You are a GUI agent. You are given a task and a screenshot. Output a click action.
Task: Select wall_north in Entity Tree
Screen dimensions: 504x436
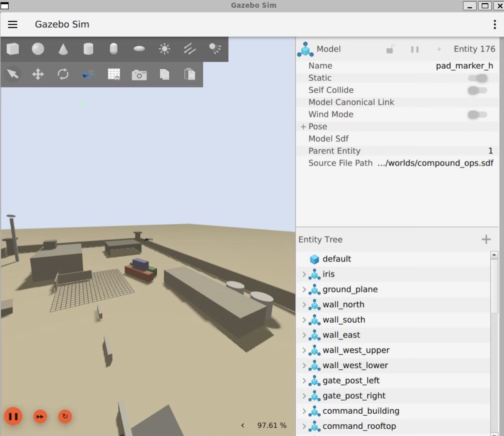[394, 305]
